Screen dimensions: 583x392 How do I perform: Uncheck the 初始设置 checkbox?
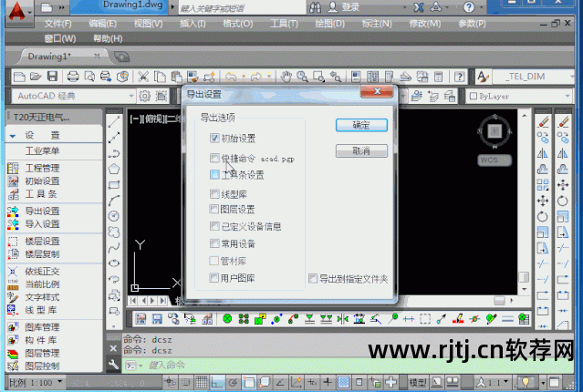[214, 139]
